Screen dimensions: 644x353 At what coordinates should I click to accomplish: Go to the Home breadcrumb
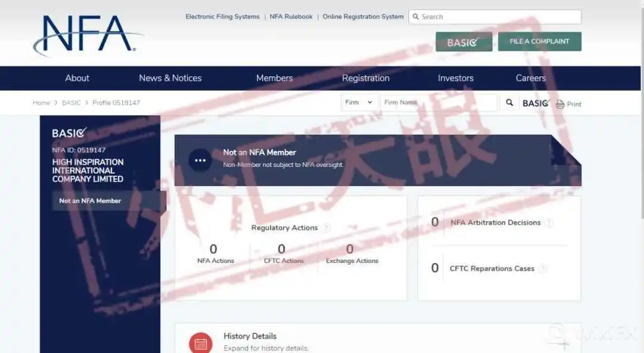click(x=41, y=103)
